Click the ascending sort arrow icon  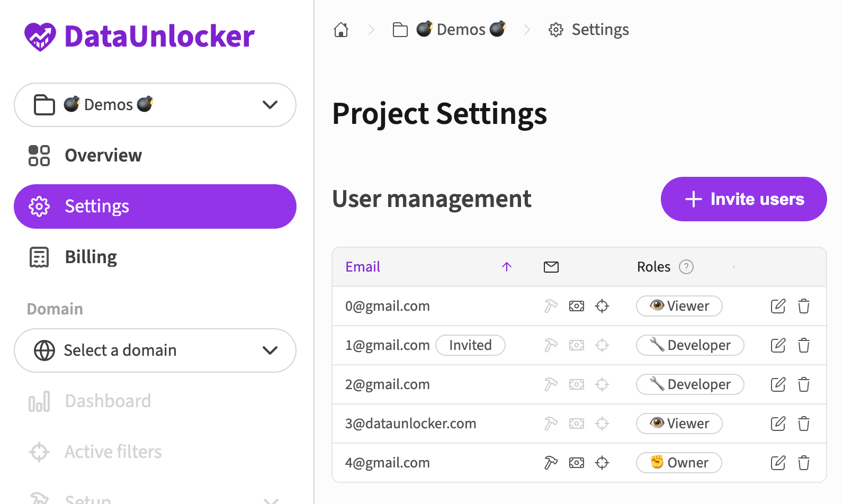tap(507, 267)
